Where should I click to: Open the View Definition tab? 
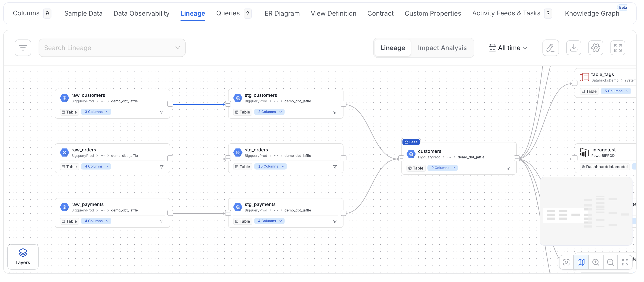[333, 13]
